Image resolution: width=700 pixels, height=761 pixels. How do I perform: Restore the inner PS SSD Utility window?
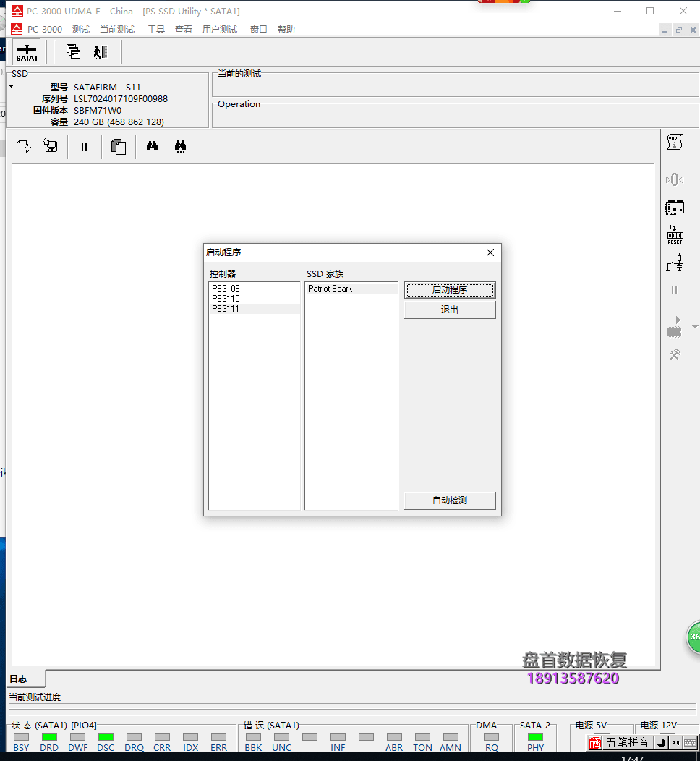point(678,30)
